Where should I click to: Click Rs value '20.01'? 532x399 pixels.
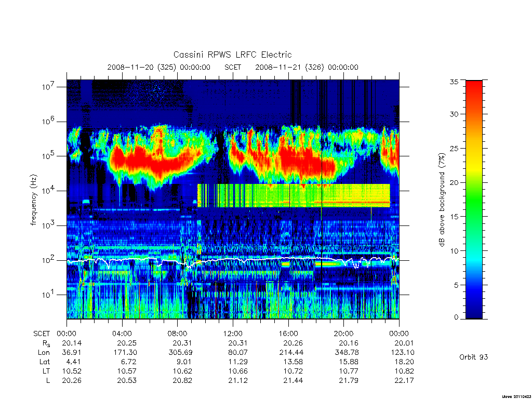[404, 343]
